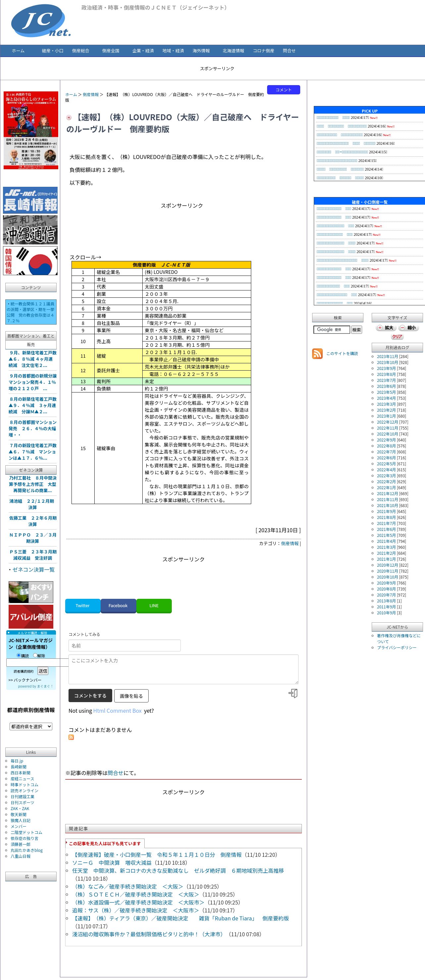Click the 名前 input field
425x980 pixels.
tap(124, 645)
